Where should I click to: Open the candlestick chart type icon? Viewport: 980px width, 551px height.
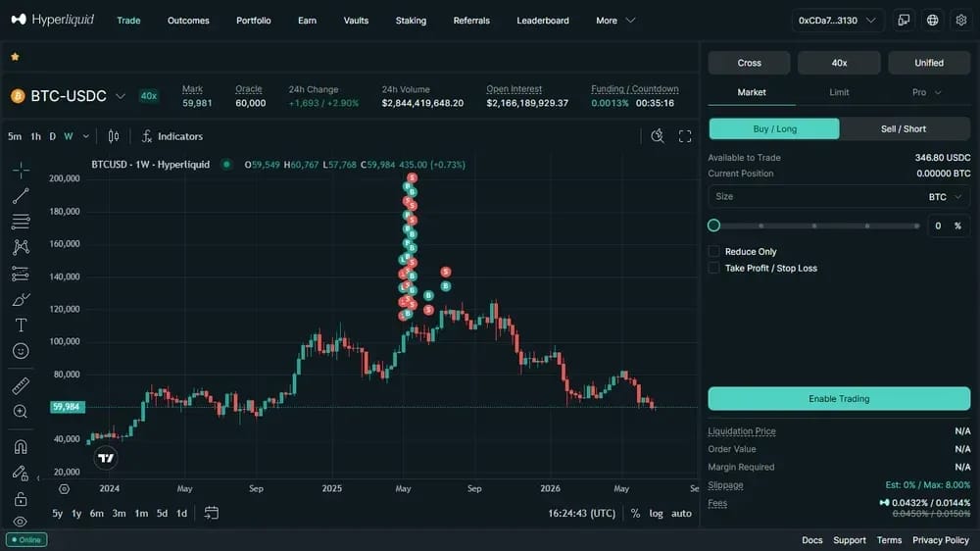pos(113,135)
